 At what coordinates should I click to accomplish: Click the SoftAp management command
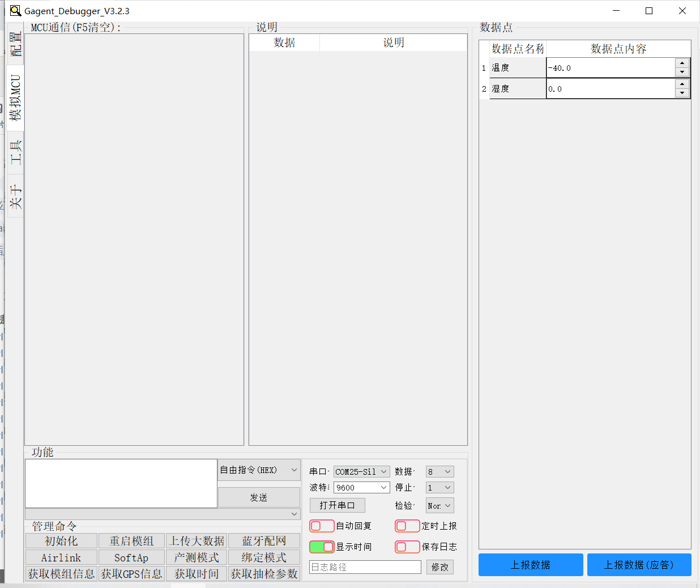pyautogui.click(x=131, y=557)
